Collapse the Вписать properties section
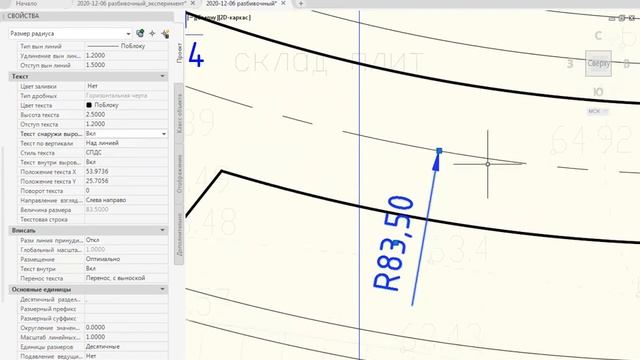The width and height of the screenshot is (640, 360). pyautogui.click(x=162, y=231)
